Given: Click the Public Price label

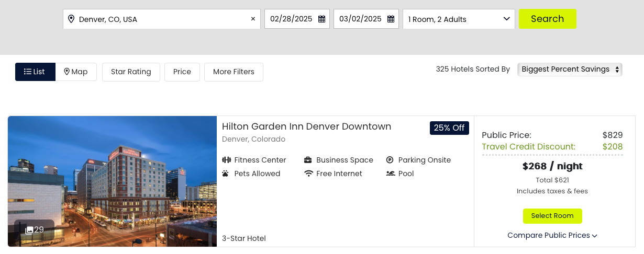Looking at the screenshot, I should (x=506, y=135).
